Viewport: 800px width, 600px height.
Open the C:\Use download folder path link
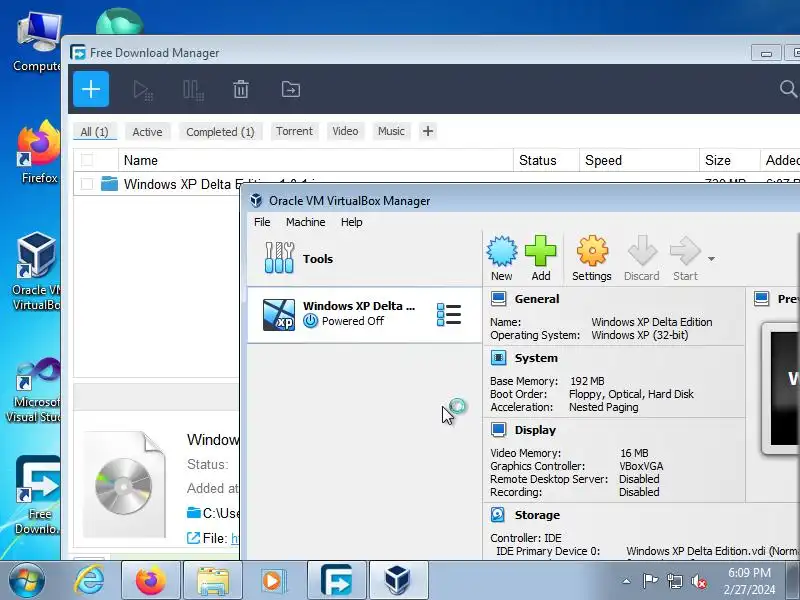point(213,513)
